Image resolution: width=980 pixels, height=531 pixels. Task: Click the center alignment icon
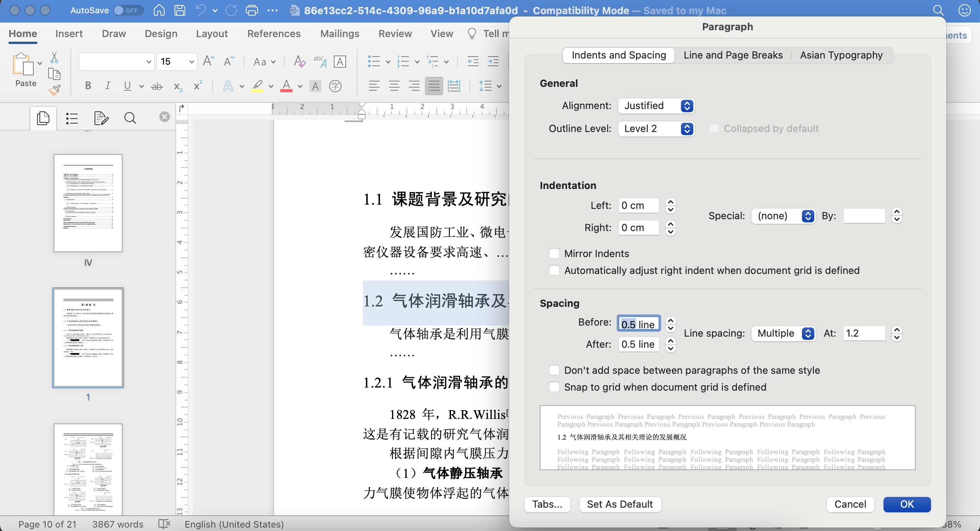[x=394, y=86]
